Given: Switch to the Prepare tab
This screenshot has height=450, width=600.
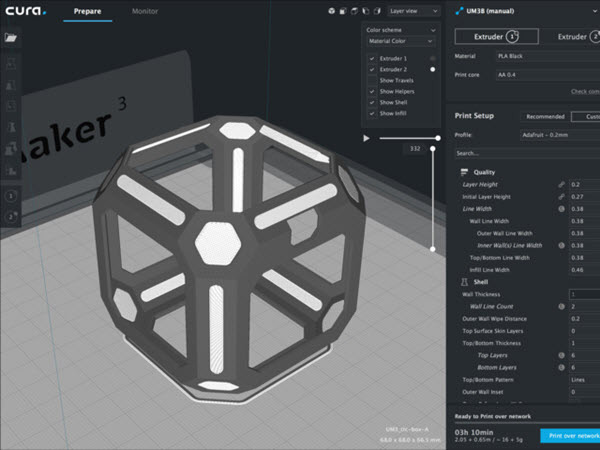Looking at the screenshot, I should [87, 12].
